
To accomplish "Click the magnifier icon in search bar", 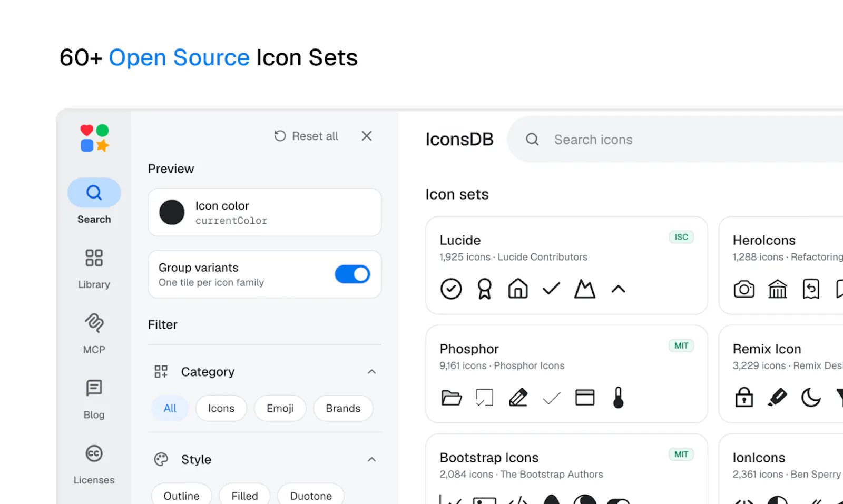I will [x=532, y=140].
